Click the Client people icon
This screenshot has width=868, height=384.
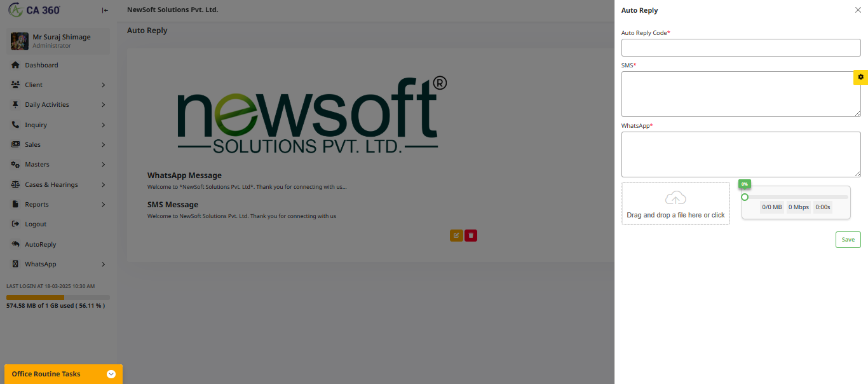pyautogui.click(x=15, y=85)
